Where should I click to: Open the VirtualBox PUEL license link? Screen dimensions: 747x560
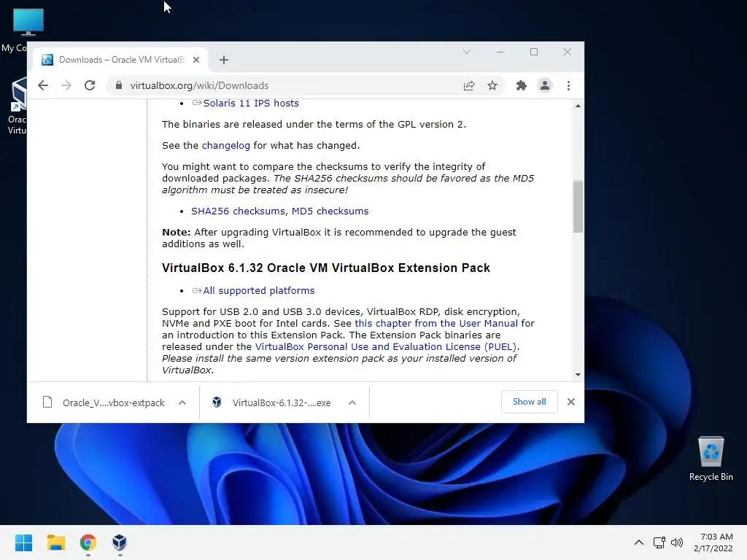pos(387,346)
